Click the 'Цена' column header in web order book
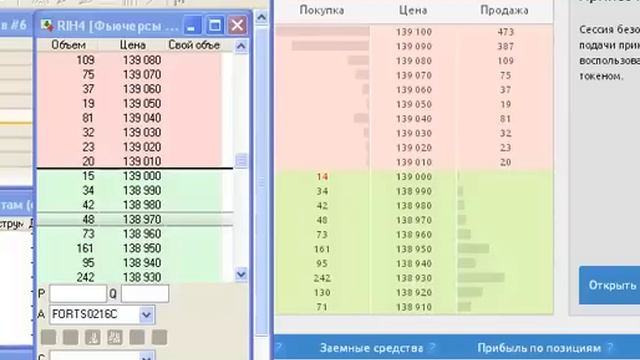The image size is (640, 360). [413, 10]
